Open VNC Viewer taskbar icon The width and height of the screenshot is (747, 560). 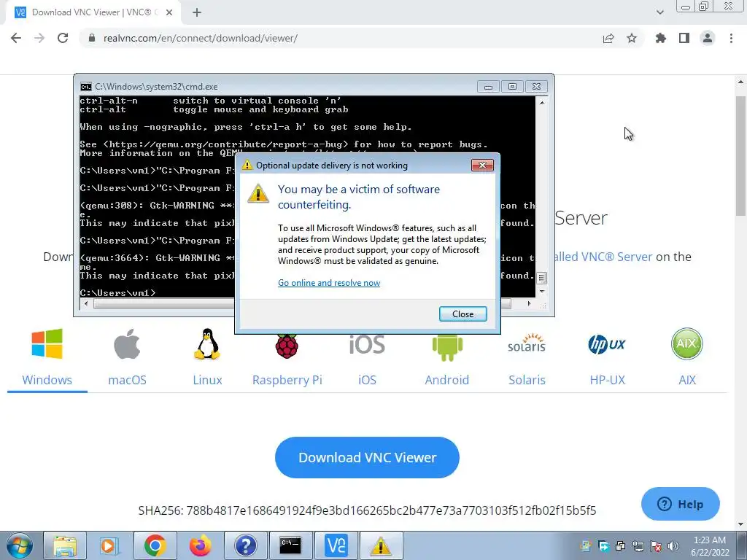336,545
